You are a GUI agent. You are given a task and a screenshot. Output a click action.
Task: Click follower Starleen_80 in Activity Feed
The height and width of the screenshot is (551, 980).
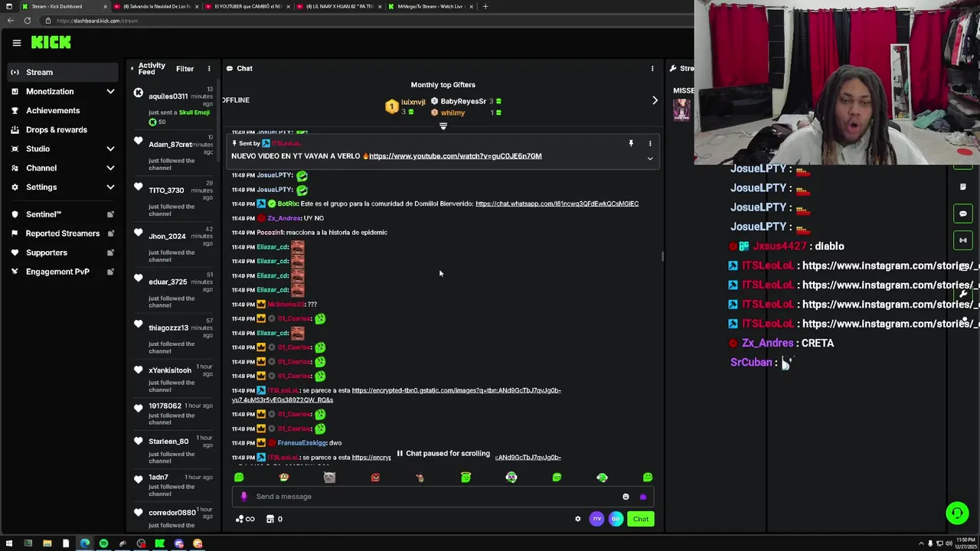click(174, 448)
